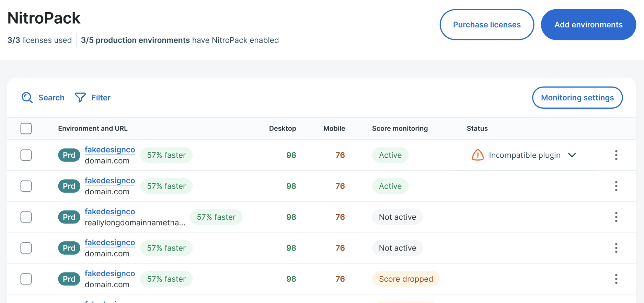The height and width of the screenshot is (303, 644).
Task: Open Monitoring settings
Action: click(577, 98)
